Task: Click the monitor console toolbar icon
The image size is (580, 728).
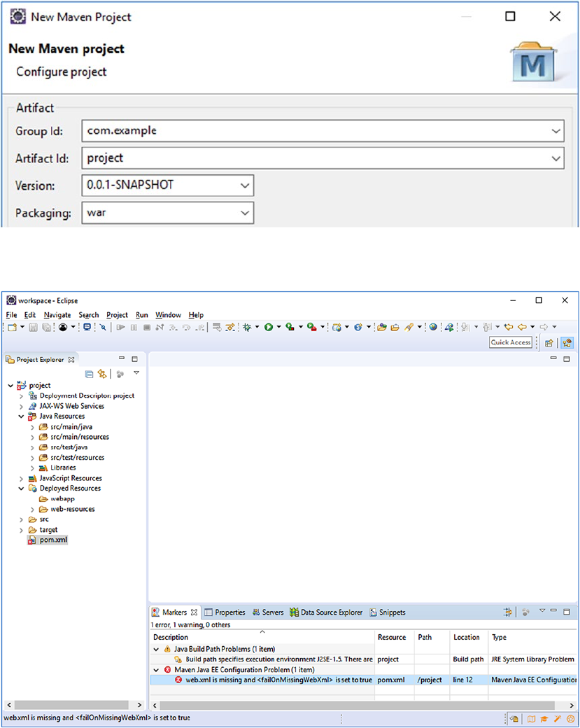Action: (x=87, y=328)
